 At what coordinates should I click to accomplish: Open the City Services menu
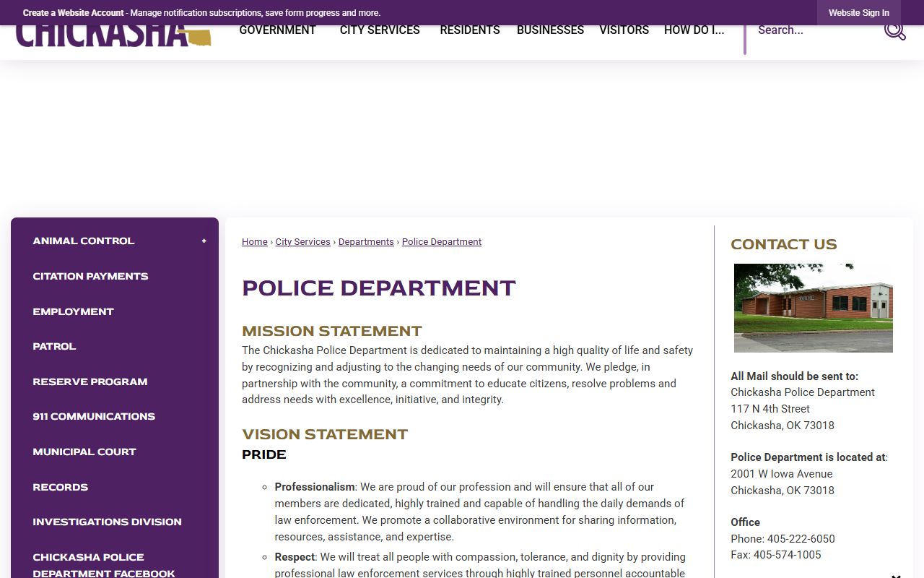pyautogui.click(x=380, y=30)
